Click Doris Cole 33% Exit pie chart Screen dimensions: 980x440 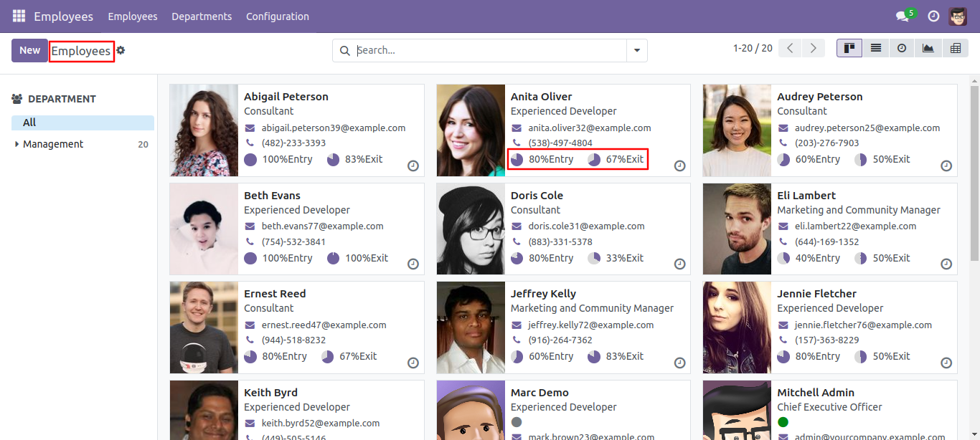[x=594, y=259]
